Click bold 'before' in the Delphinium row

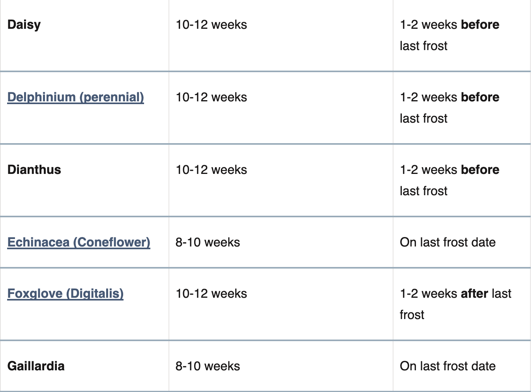point(480,97)
